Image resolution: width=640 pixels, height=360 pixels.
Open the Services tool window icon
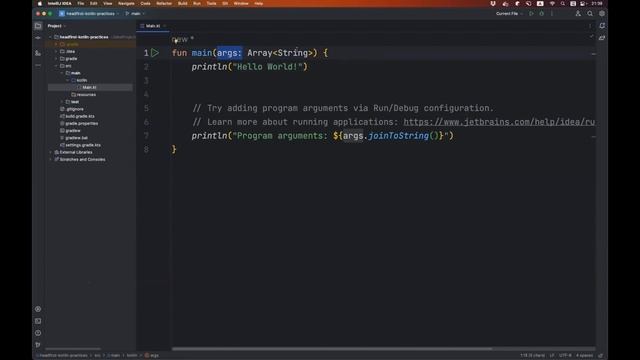[38, 309]
